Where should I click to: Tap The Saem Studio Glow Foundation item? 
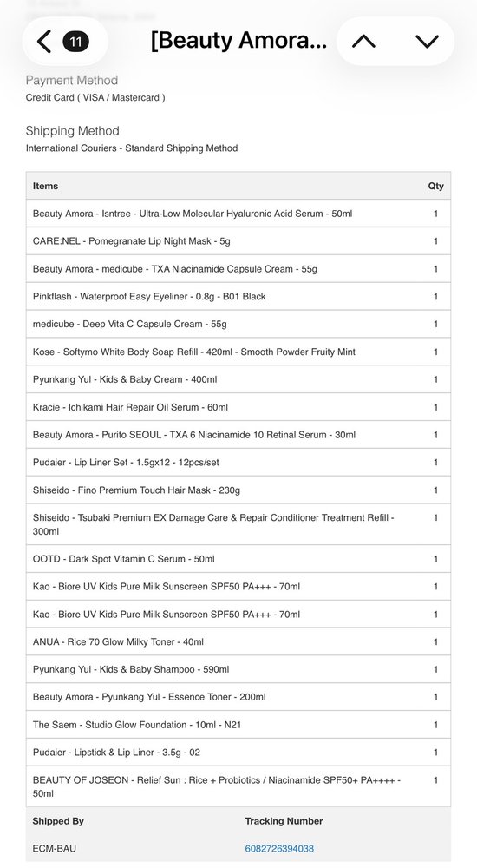tap(137, 725)
